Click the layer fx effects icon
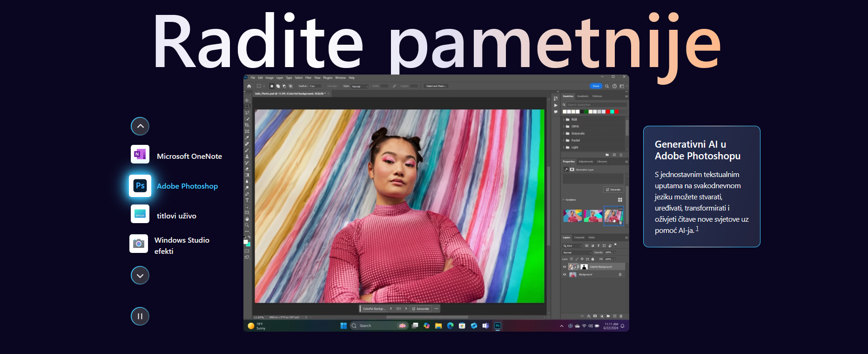This screenshot has height=354, width=868. [589, 316]
